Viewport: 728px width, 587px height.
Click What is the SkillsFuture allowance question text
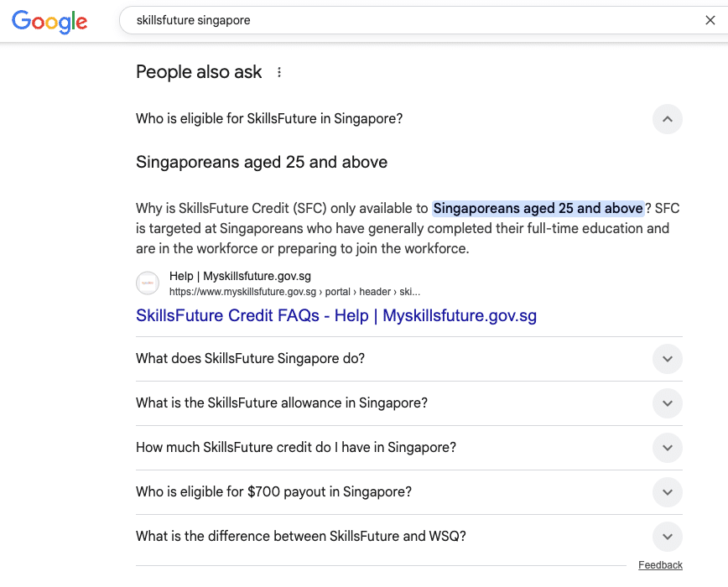pos(282,403)
